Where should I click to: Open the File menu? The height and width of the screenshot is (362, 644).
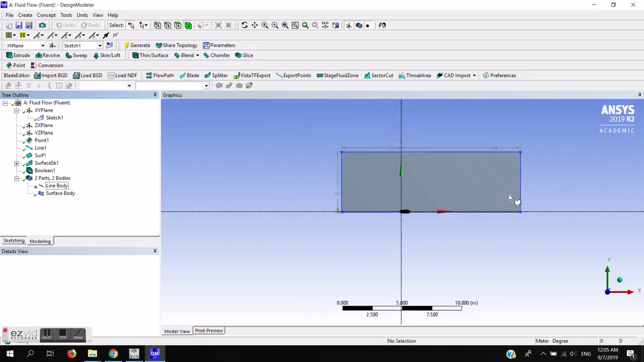(x=10, y=15)
